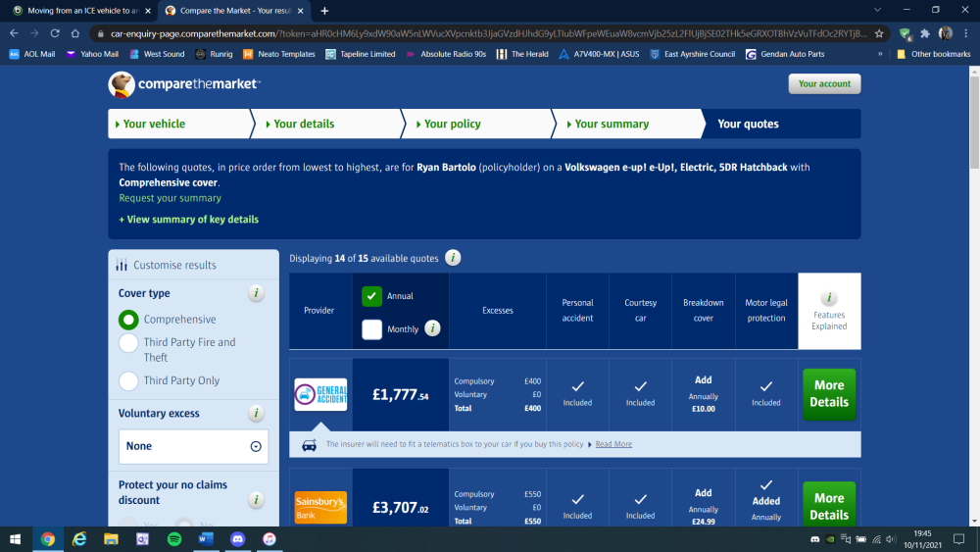Open Internet Explorer from the taskbar
Image resolution: width=980 pixels, height=552 pixels.
[79, 539]
